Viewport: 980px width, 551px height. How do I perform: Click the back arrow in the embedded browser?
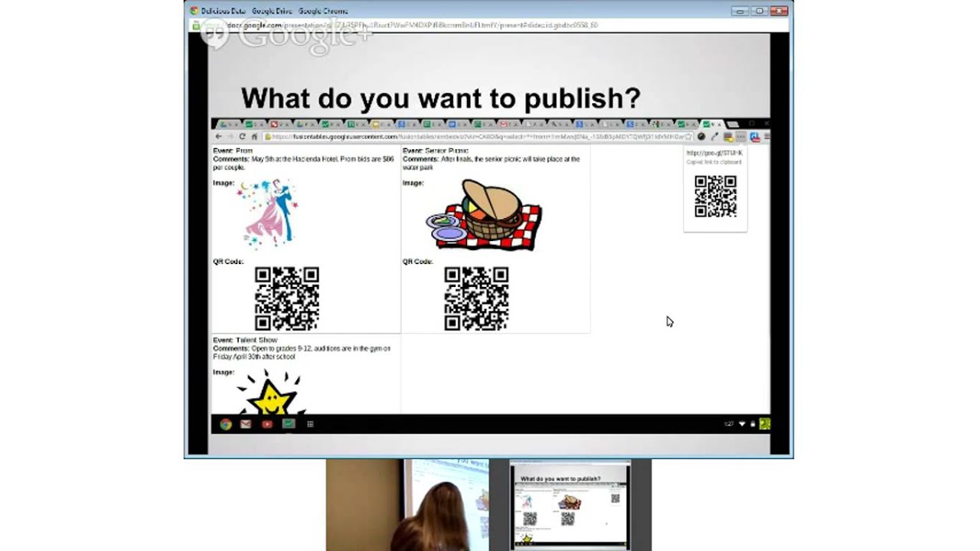pos(219,136)
